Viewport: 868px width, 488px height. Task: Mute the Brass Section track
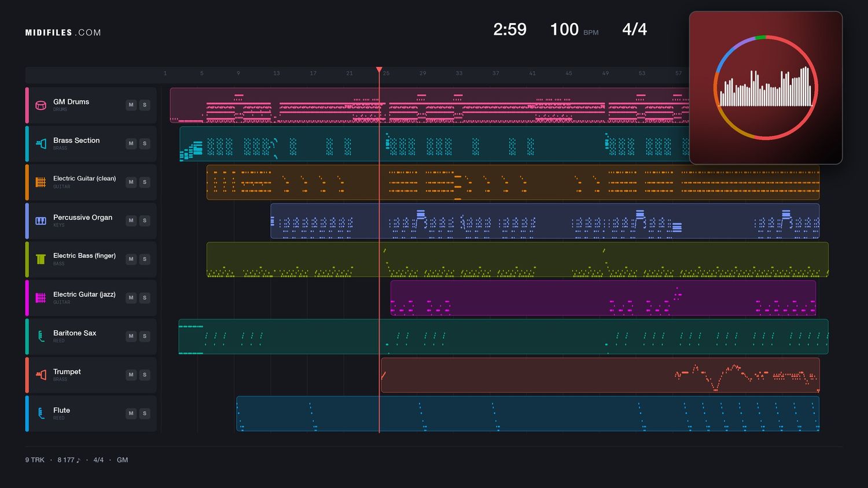131,143
